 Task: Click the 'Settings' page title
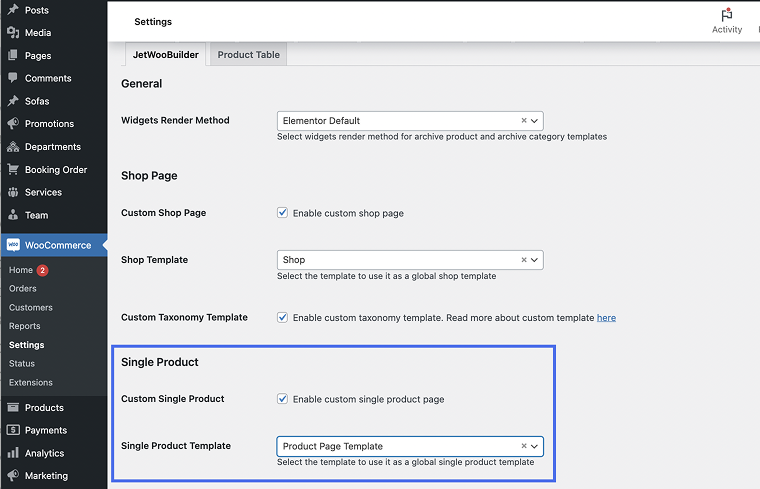pos(153,22)
